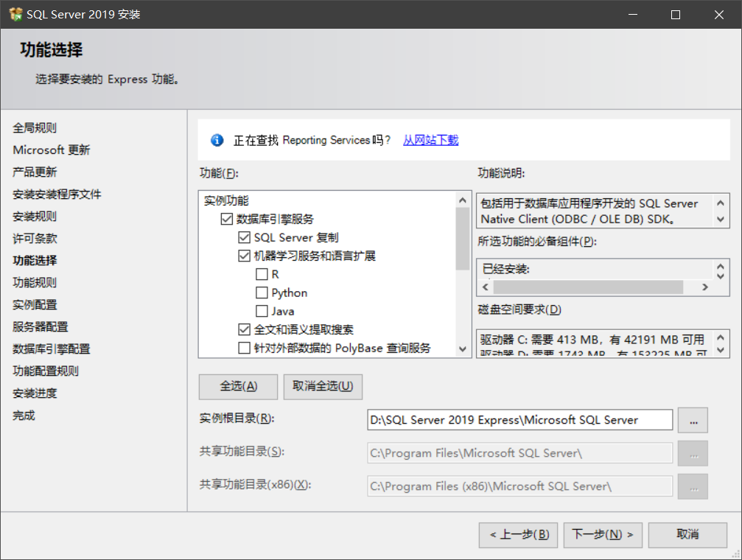The width and height of the screenshot is (742, 560).
Task: Select the Microsoft 更新 step
Action: tap(51, 150)
